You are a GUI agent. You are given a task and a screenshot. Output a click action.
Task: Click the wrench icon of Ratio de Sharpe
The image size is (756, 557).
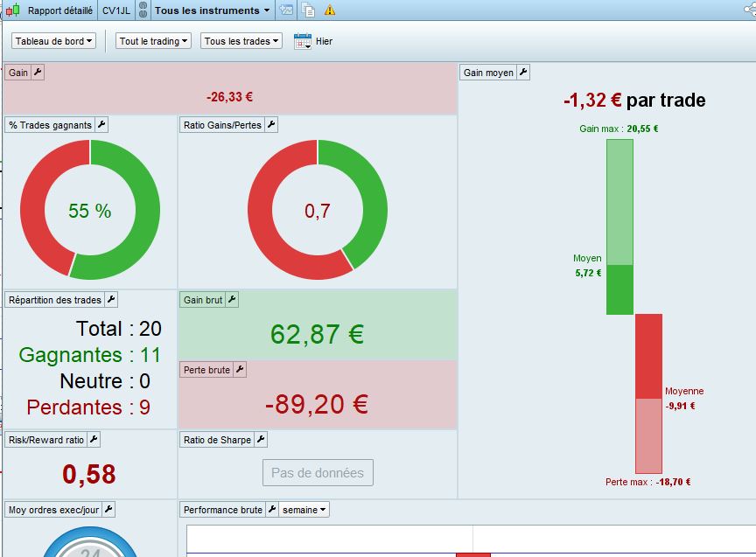pyautogui.click(x=261, y=440)
